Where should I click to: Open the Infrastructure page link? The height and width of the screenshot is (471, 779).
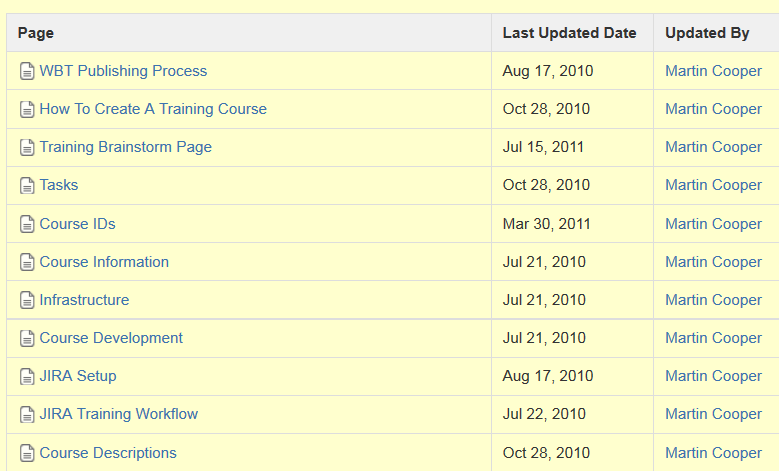(84, 300)
